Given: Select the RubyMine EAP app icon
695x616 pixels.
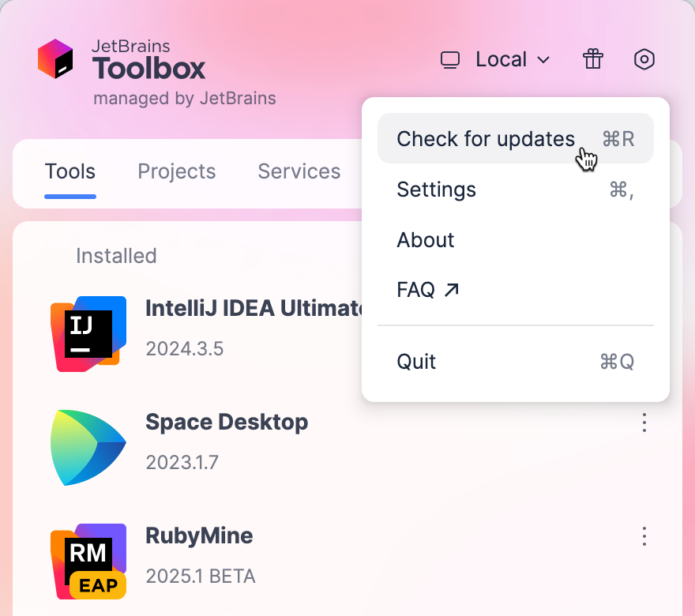Looking at the screenshot, I should point(88,561).
